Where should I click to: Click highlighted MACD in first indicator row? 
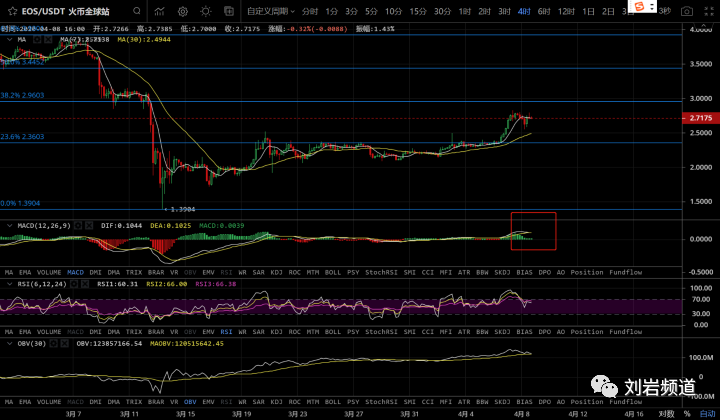[x=75, y=272]
